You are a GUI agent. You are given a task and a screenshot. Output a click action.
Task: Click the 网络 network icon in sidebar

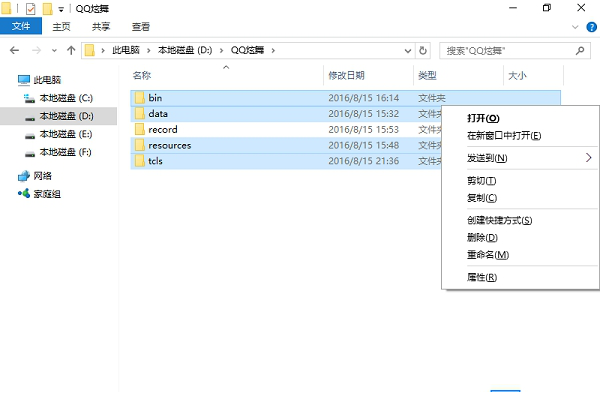tap(24, 176)
